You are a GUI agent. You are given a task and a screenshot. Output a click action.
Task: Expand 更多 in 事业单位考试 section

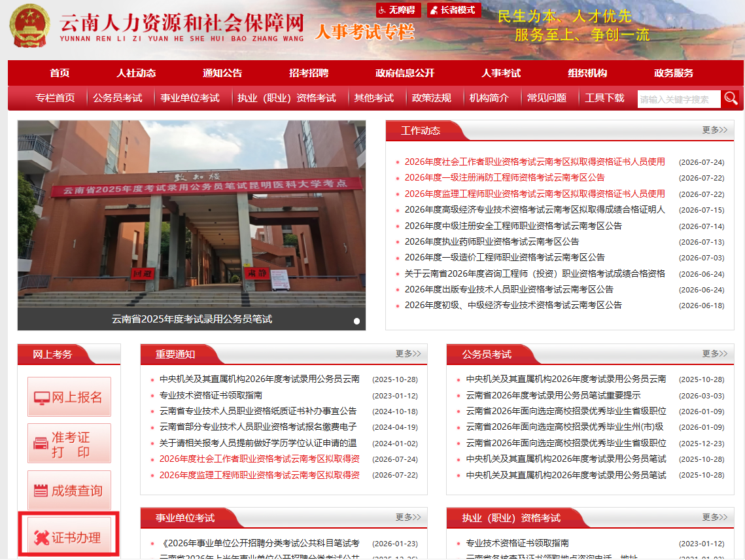[408, 517]
